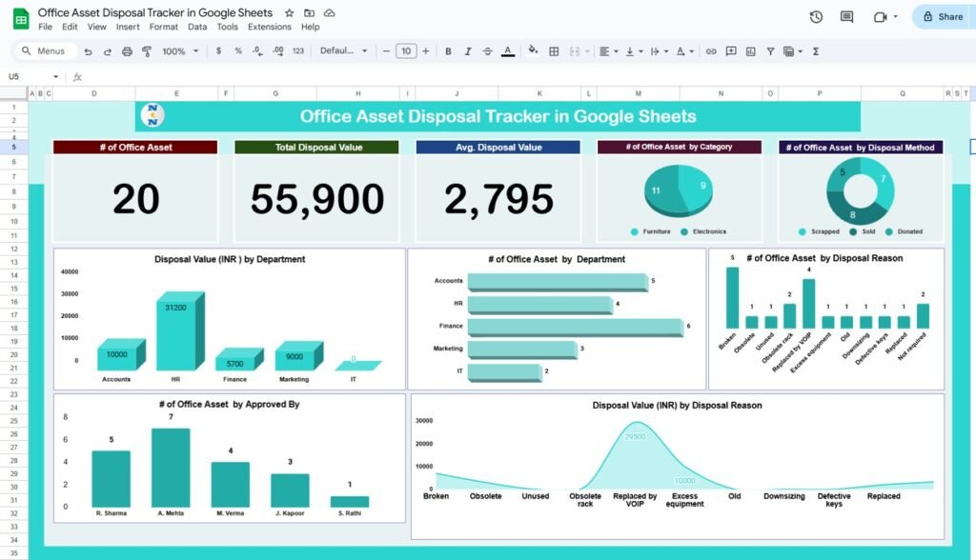This screenshot has height=560, width=976.
Task: Start a video meeting from camera icon
Action: (x=880, y=17)
